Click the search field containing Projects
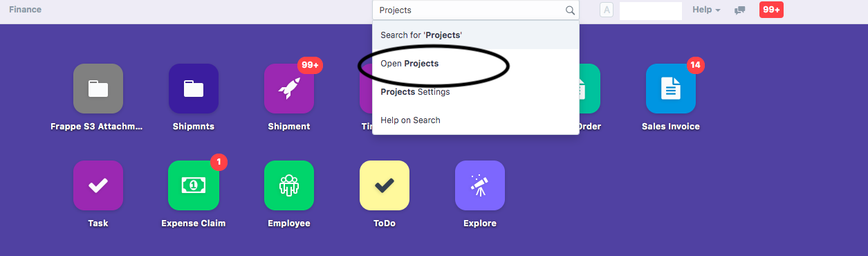868x256 pixels. [476, 10]
